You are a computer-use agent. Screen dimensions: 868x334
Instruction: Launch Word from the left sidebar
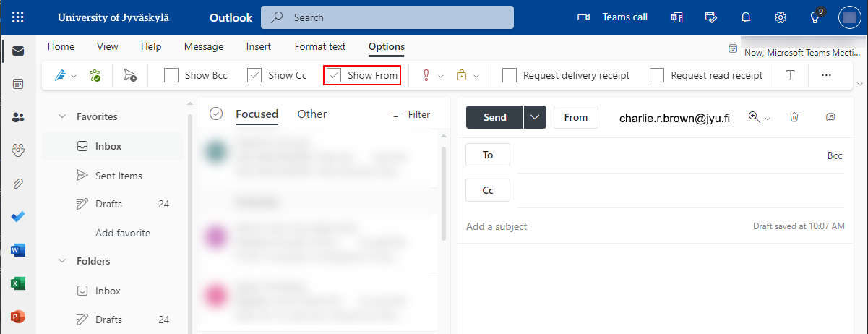tap(18, 250)
